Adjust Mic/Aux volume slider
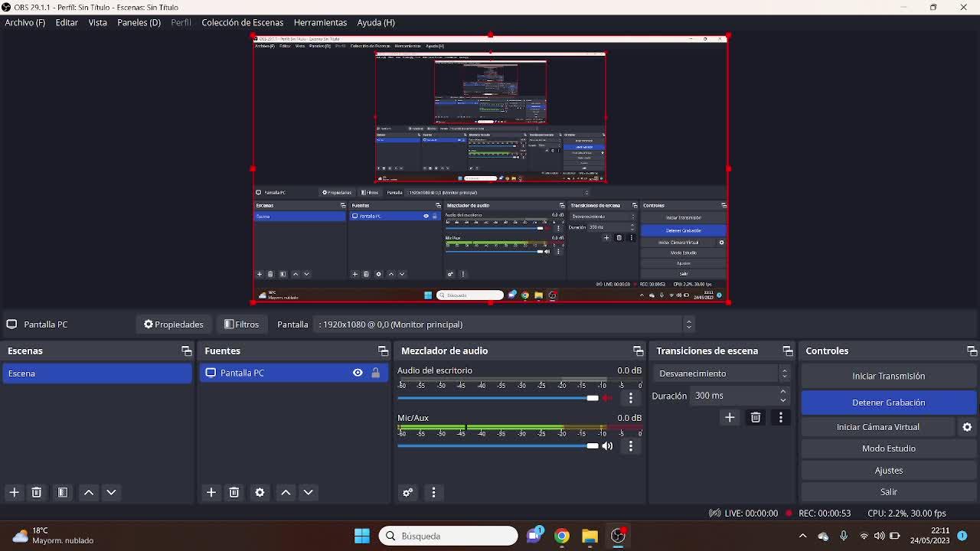 [498, 445]
